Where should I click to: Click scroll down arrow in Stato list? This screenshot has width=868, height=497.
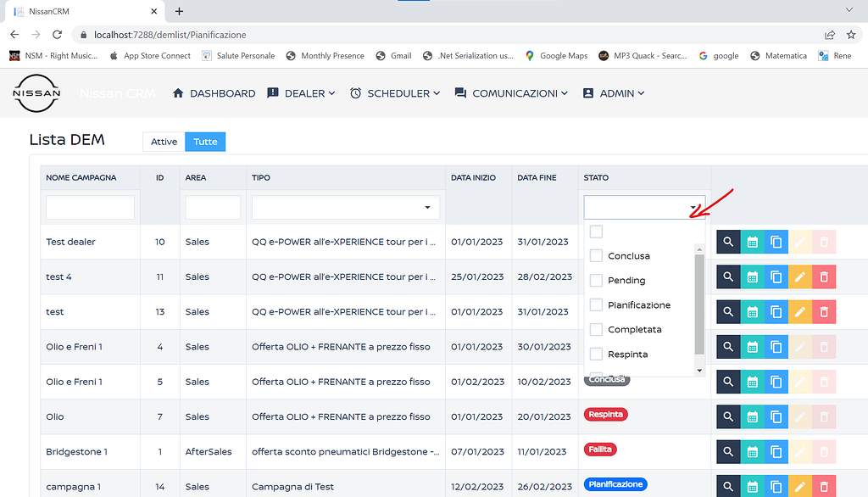[699, 370]
